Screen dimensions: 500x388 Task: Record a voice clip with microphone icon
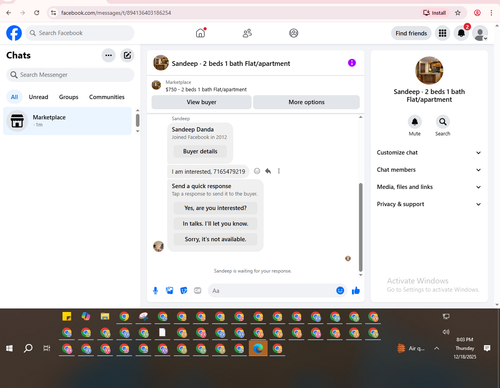pyautogui.click(x=155, y=291)
